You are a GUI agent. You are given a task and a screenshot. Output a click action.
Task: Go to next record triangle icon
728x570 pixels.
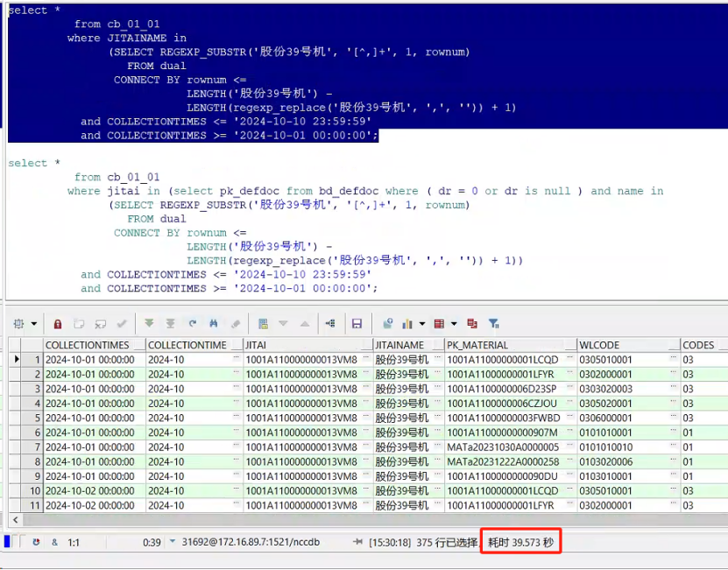(283, 324)
